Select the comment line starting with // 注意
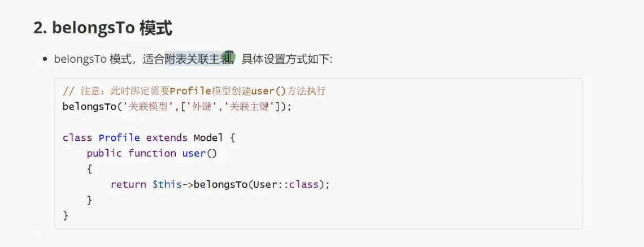 194,91
